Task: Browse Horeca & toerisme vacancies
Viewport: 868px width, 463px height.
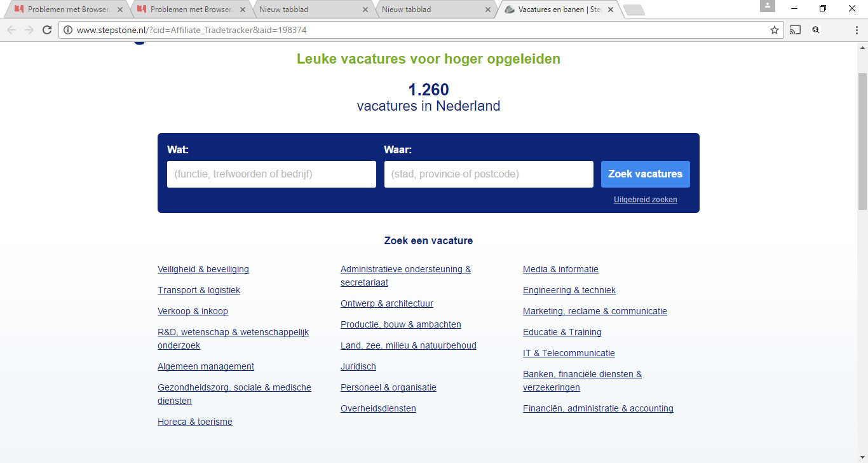Action: pyautogui.click(x=195, y=422)
